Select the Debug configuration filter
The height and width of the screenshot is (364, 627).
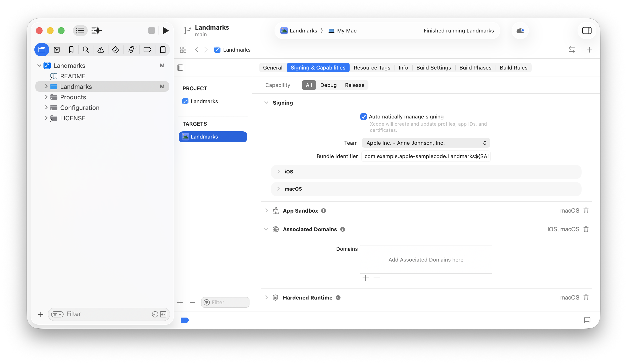pos(328,85)
